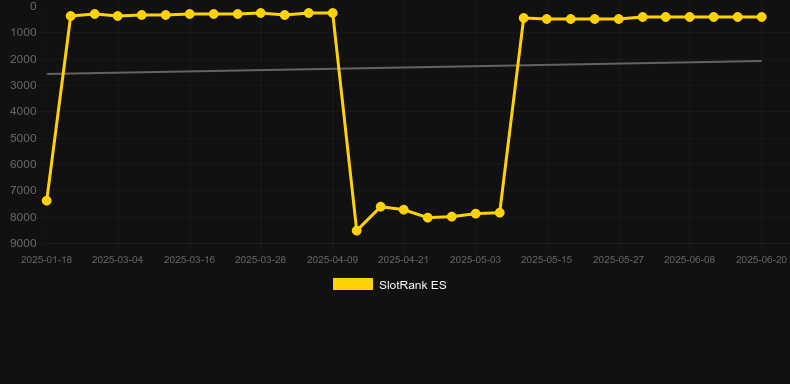Click the 5000 y-axis tick label
790x384 pixels.
[23, 138]
